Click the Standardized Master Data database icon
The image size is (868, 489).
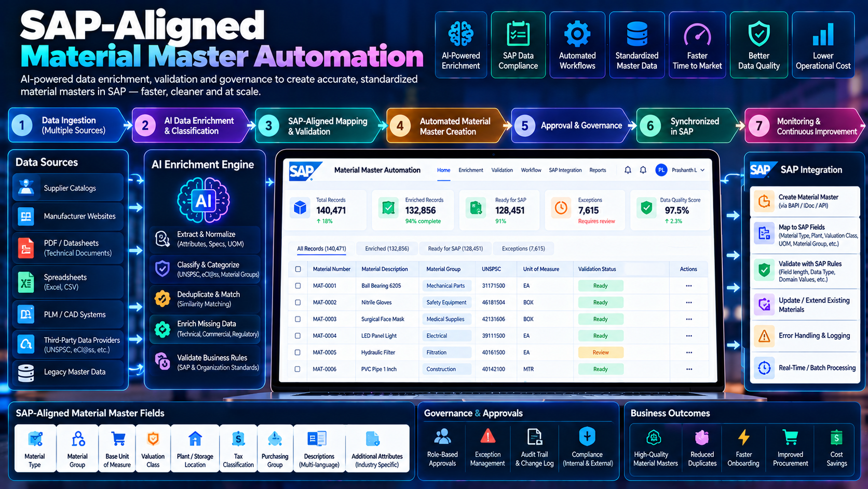coord(637,34)
